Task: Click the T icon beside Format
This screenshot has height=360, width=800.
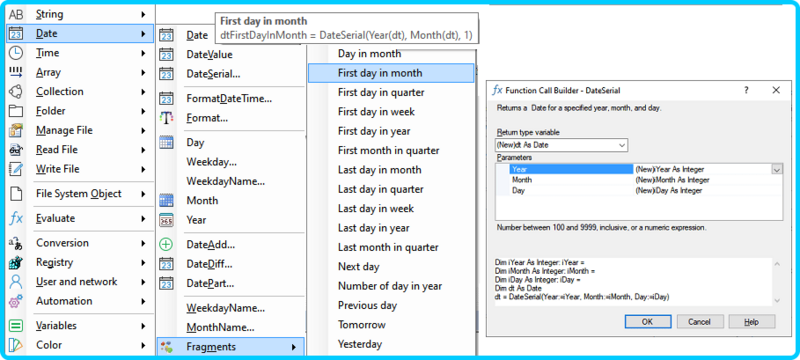Action: click(166, 118)
